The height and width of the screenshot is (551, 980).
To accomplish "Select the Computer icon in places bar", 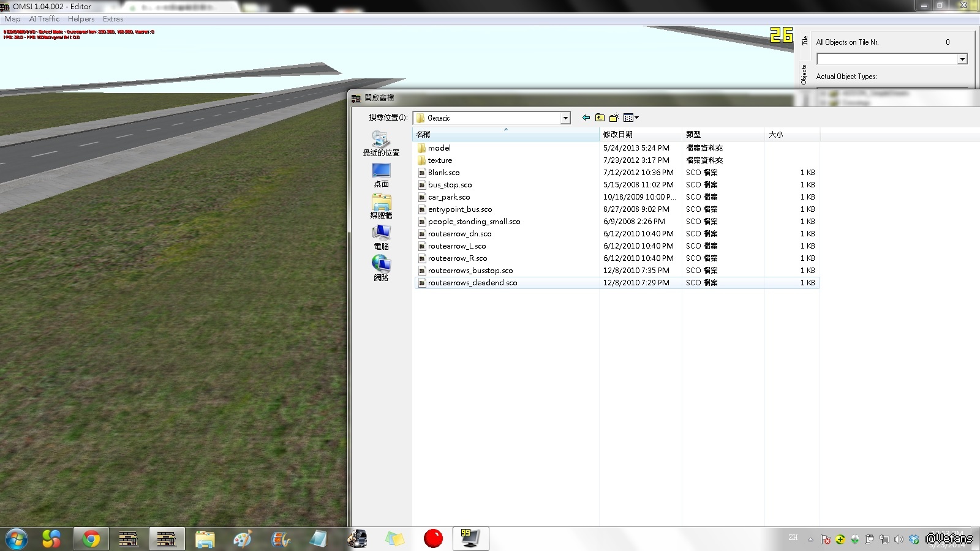I will 381,238.
